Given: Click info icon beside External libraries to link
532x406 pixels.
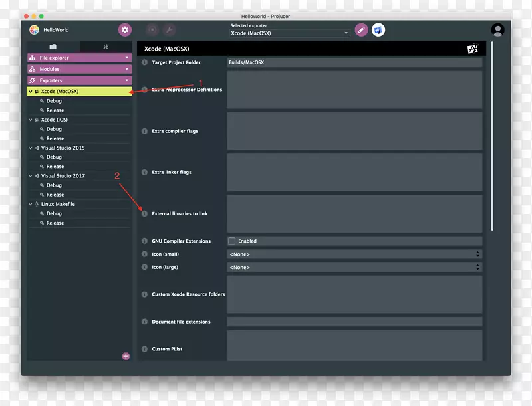Looking at the screenshot, I should click(x=145, y=214).
